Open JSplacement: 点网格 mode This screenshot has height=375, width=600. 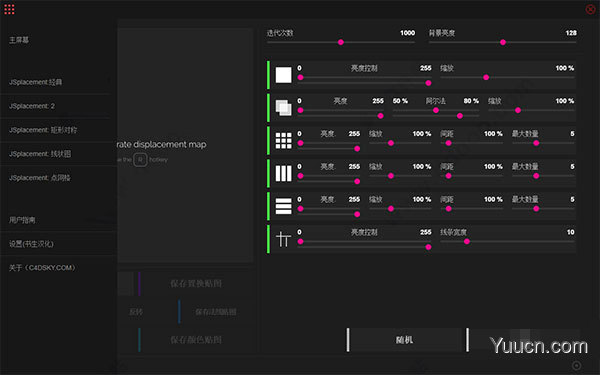(39, 178)
